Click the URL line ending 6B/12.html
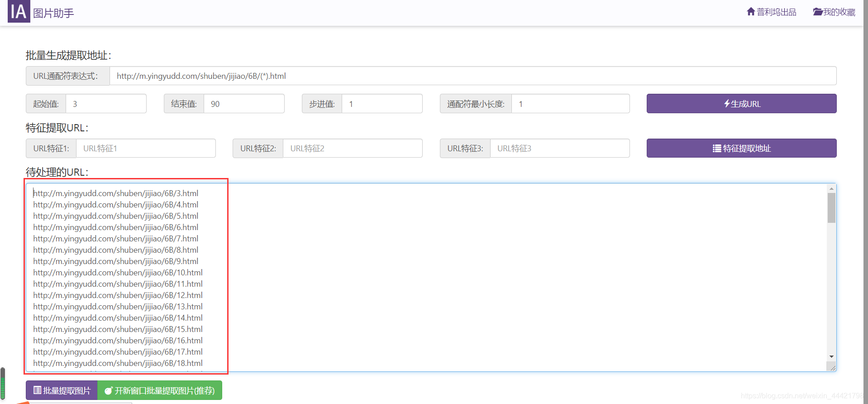The height and width of the screenshot is (404, 868). coord(118,295)
